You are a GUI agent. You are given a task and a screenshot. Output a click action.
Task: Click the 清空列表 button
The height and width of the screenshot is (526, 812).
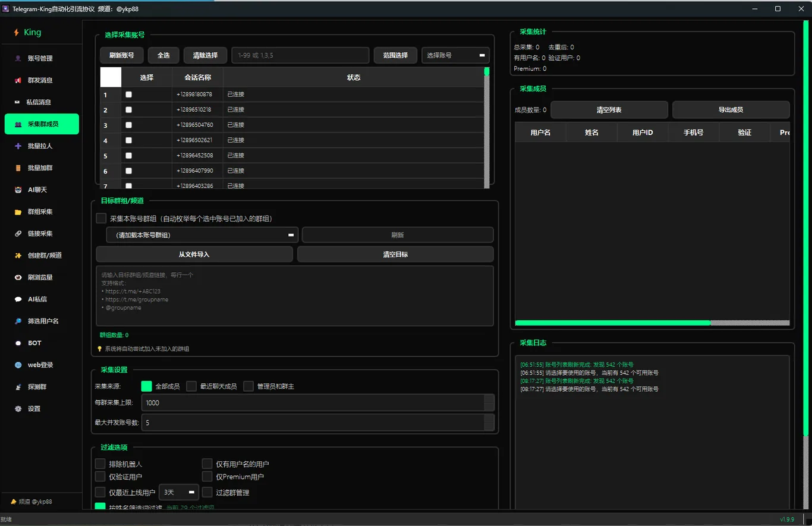609,110
